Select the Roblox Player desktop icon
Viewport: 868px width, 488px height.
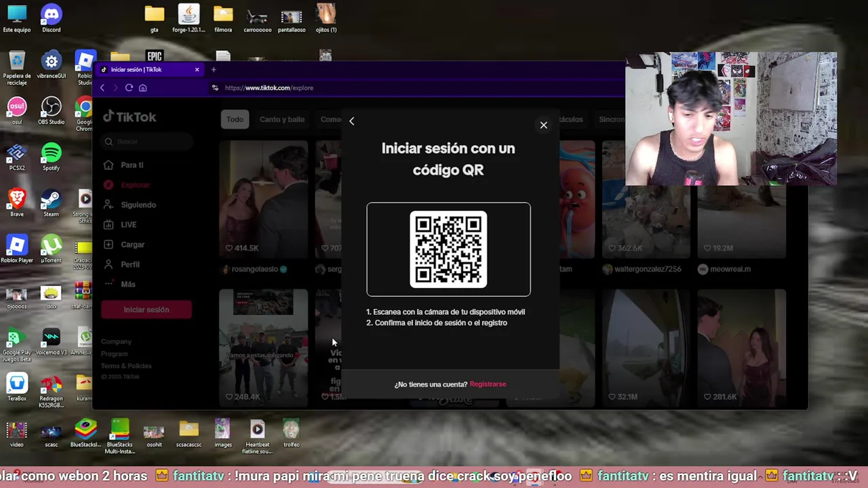pos(17,249)
